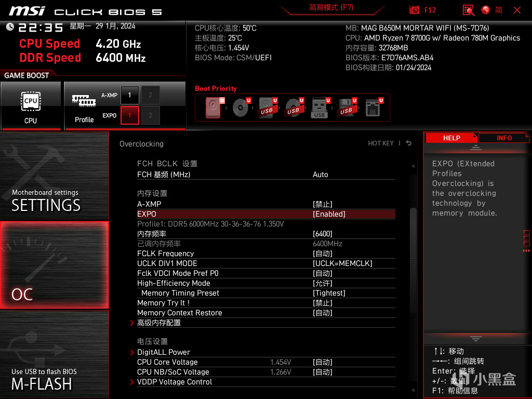Select the hard disk boot device icon
Screen dimensions: 532x399
(x=214, y=108)
